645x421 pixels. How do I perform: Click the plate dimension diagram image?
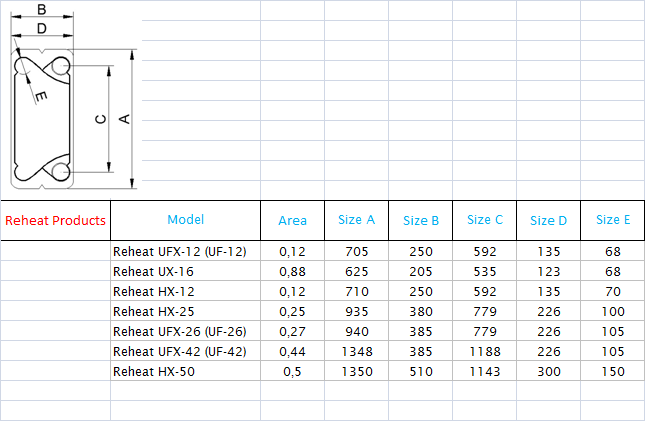coord(73,97)
